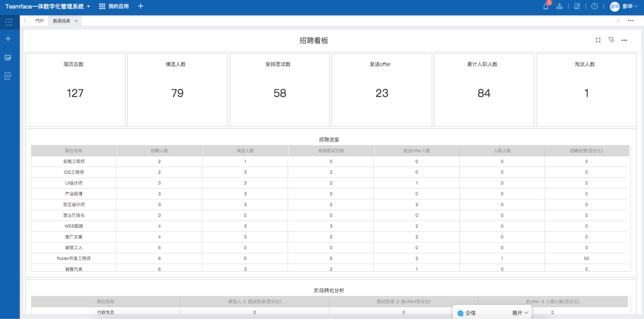Open the tab bar more options ellipsis
This screenshot has width=644, height=319.
coord(631,21)
